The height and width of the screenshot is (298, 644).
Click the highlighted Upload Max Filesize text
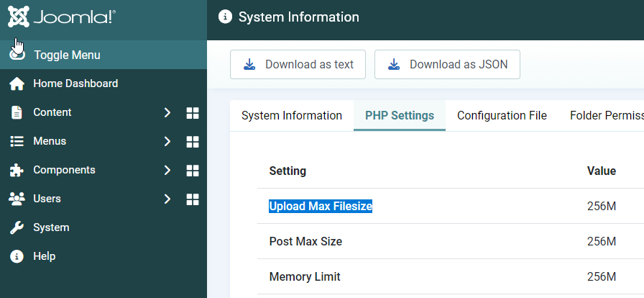coord(321,207)
